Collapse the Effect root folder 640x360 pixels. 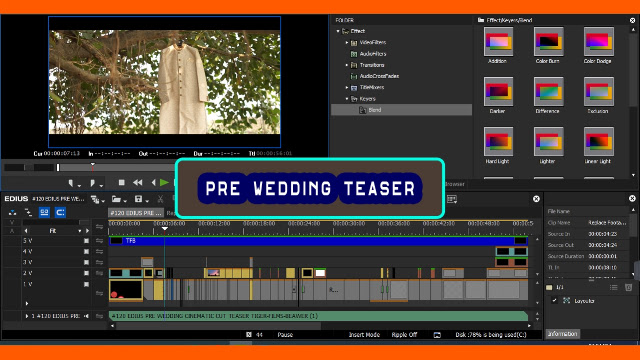click(338, 31)
